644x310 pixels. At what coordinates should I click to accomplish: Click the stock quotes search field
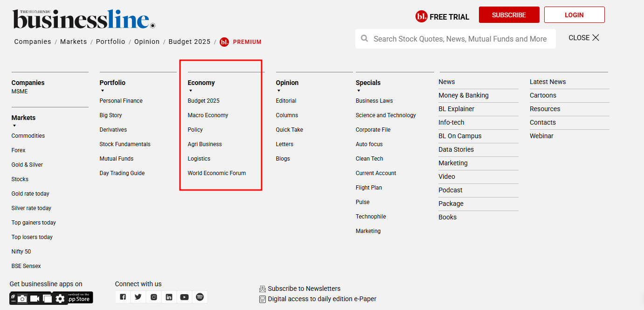point(459,39)
